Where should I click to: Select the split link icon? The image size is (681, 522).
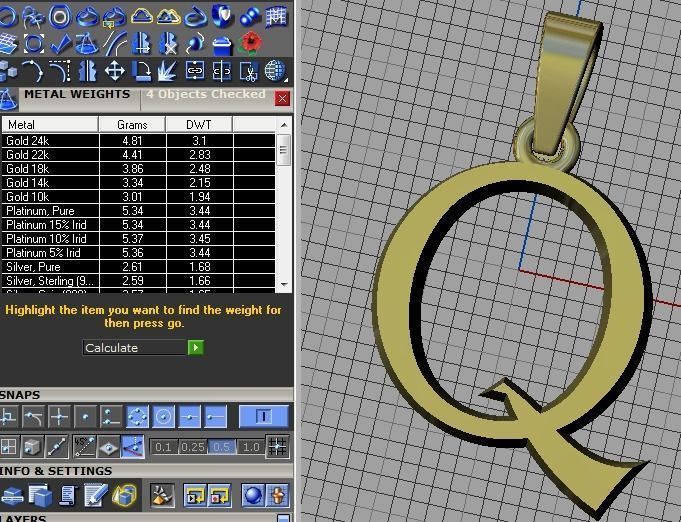[221, 71]
